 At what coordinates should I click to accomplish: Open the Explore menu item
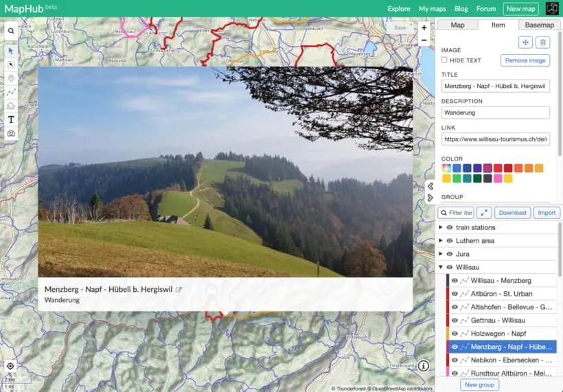pos(398,9)
